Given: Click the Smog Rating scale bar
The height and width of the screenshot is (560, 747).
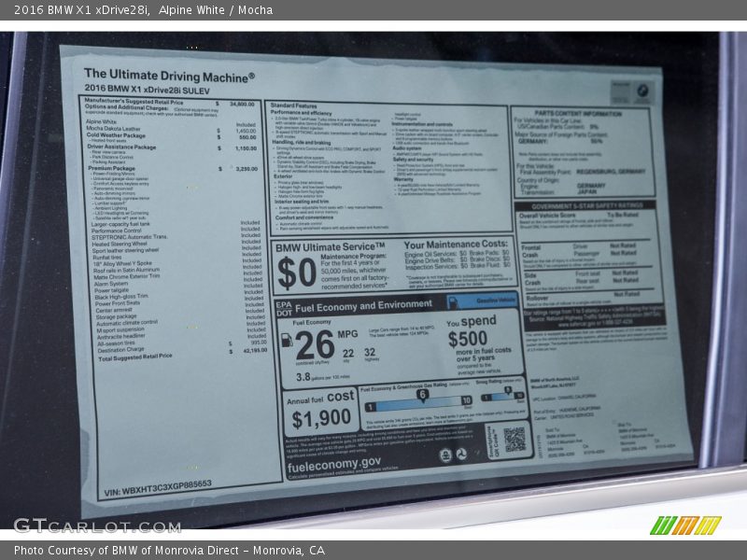Looking at the screenshot, I should click(503, 396).
